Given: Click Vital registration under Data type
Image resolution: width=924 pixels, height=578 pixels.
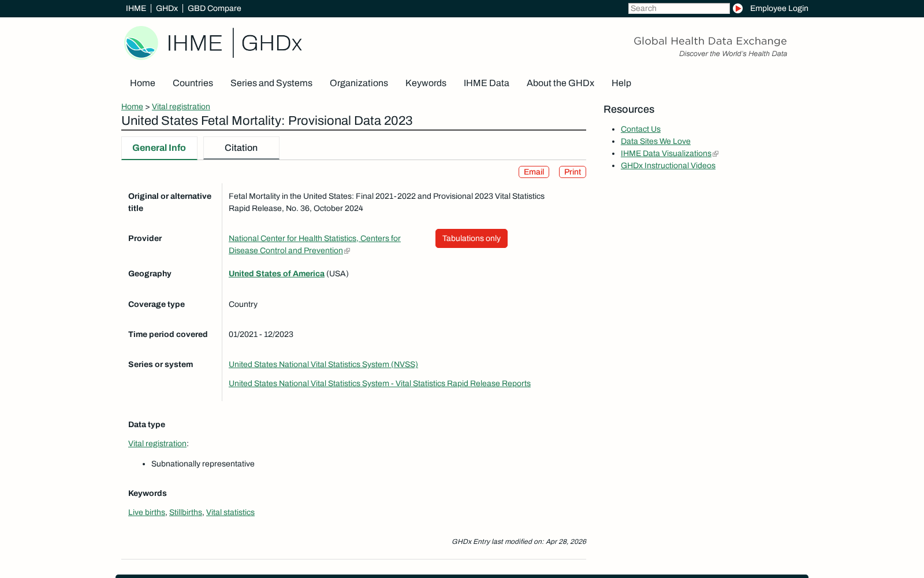Looking at the screenshot, I should [x=157, y=443].
